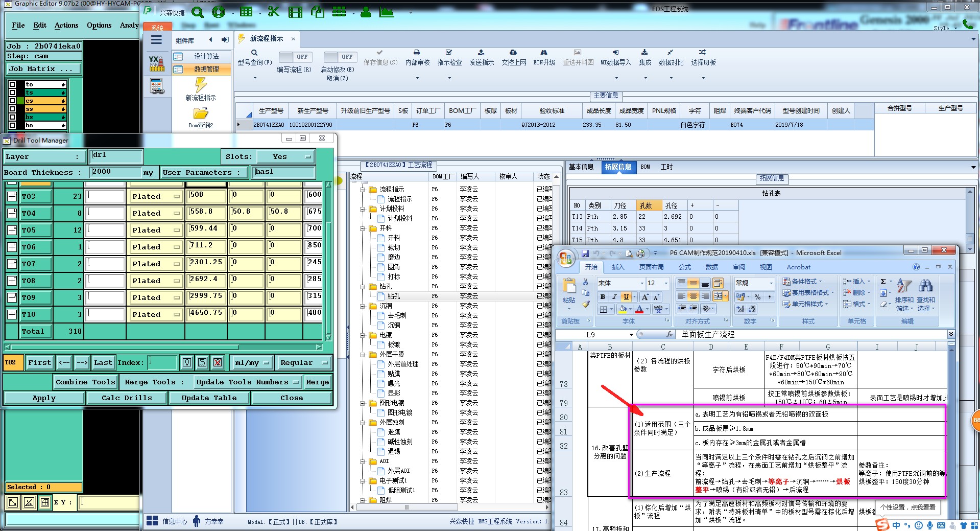
Task: Click the Update Table button
Action: pyautogui.click(x=209, y=398)
